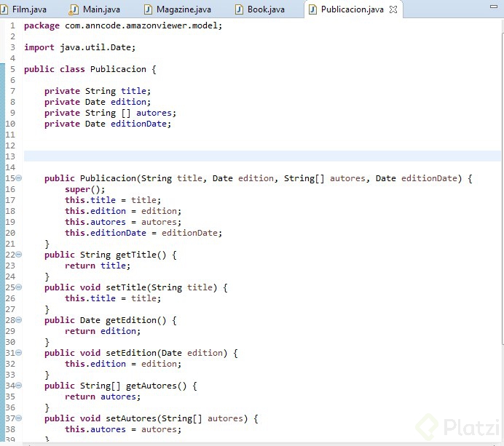Click the field edition on line 8

coord(128,102)
